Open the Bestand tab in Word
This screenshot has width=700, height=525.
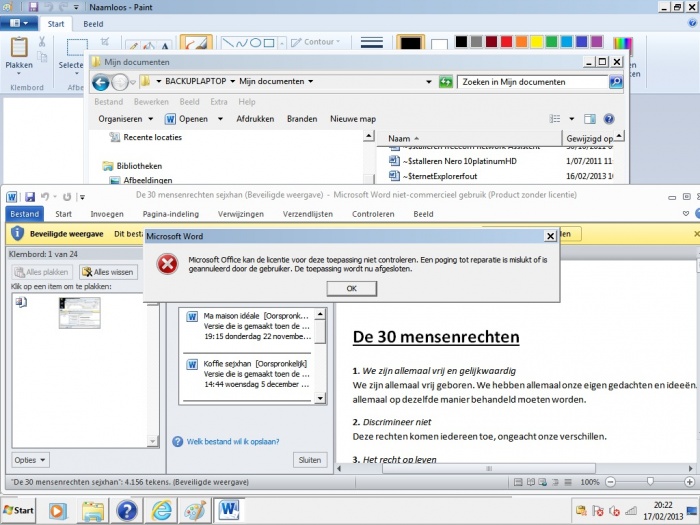(25, 214)
